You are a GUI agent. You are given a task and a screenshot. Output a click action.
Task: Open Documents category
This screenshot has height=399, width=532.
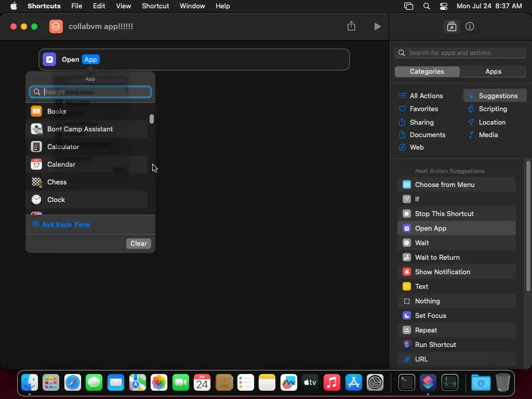click(x=422, y=135)
